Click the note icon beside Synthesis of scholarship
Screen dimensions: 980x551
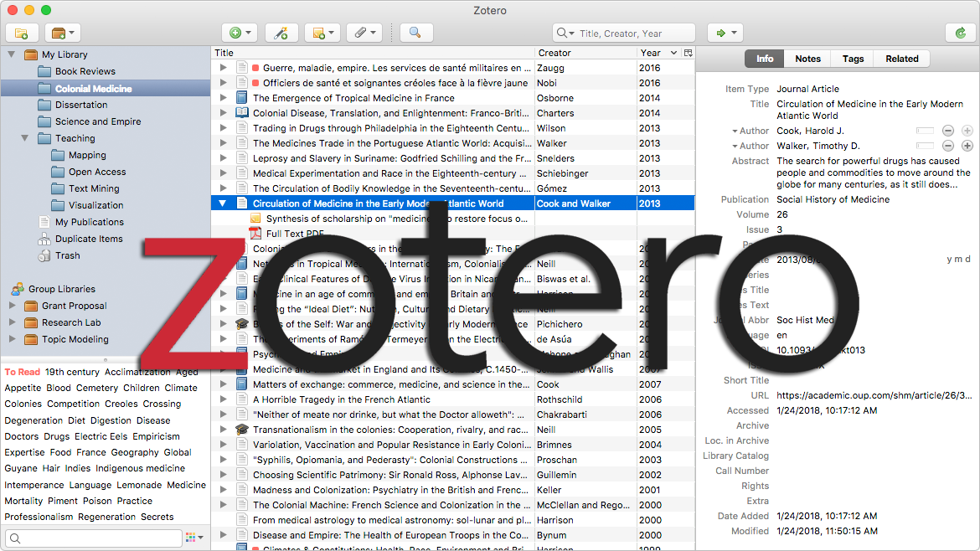[255, 218]
